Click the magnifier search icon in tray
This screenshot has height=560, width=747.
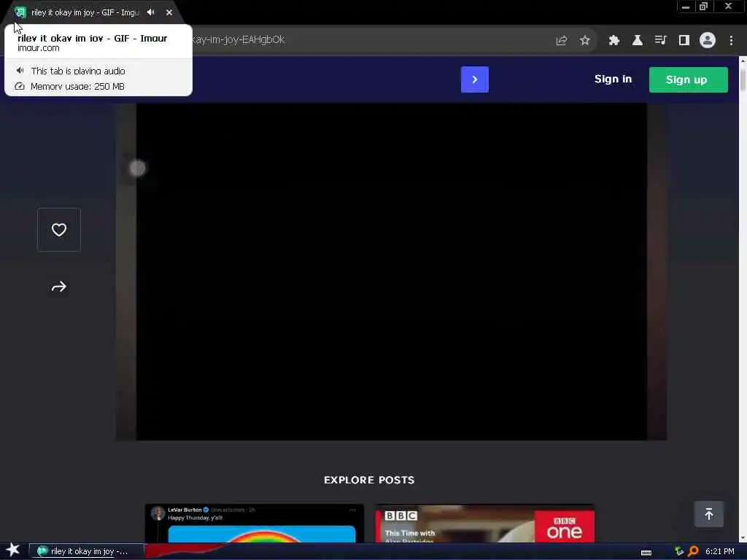(x=694, y=551)
